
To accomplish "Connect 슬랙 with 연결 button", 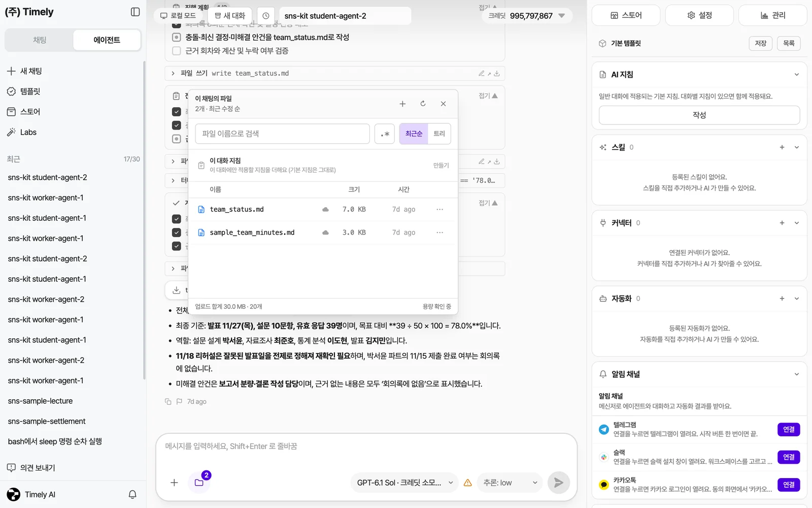I will (x=789, y=457).
